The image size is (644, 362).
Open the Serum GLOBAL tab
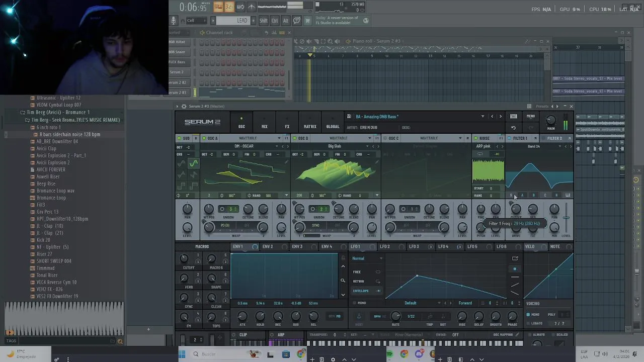point(333,123)
